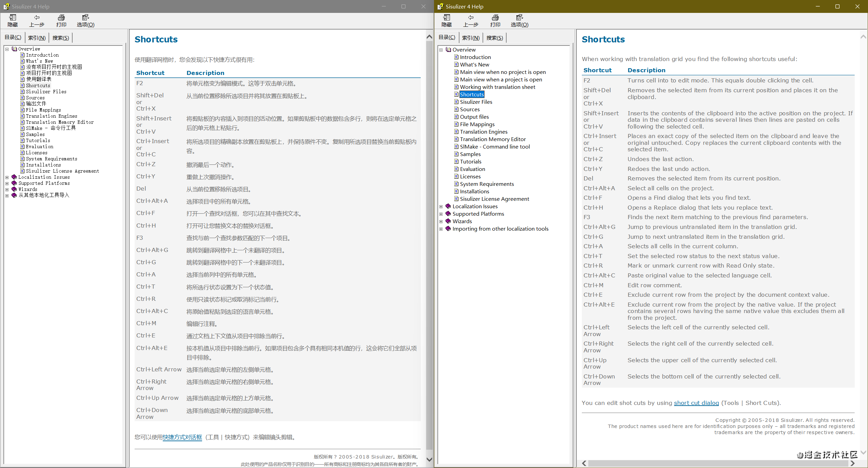Expand Localization Issues in left window tree
Image resolution: width=868 pixels, height=468 pixels.
(x=7, y=177)
